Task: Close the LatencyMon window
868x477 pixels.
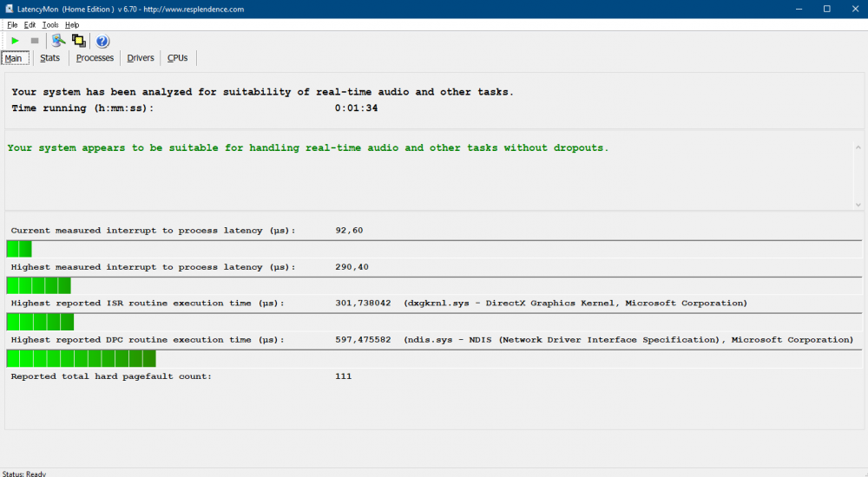Action: 855,9
